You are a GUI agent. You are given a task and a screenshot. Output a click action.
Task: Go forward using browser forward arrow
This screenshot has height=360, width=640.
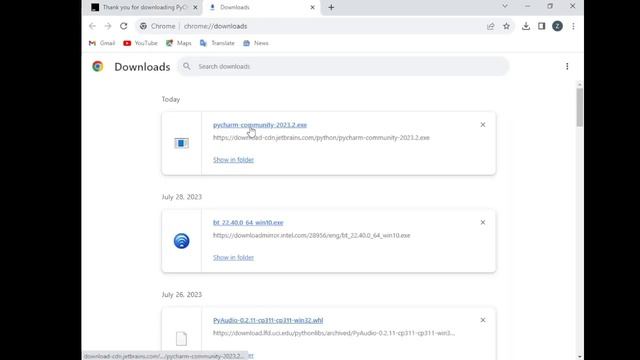point(108,26)
